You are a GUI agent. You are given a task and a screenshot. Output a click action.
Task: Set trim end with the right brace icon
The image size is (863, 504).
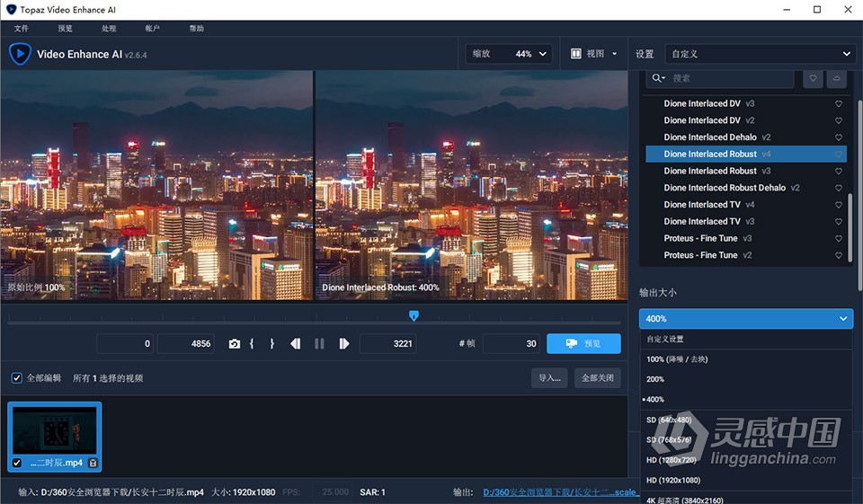tap(271, 344)
